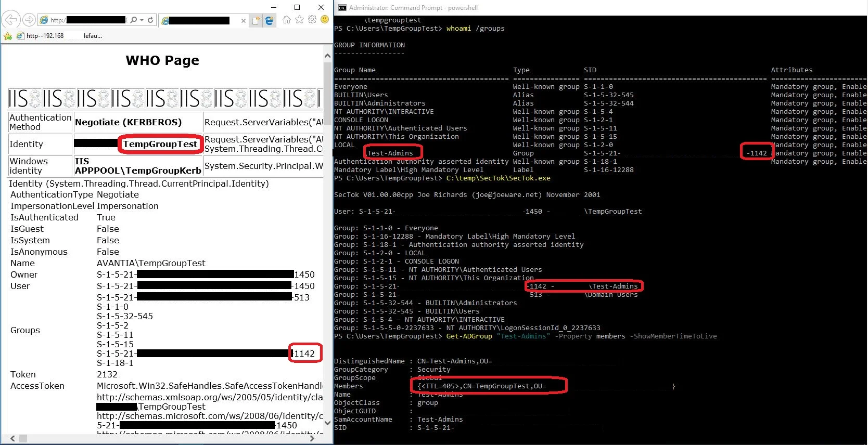Go forward in Internet Explorer
The width and height of the screenshot is (868, 445).
click(29, 20)
